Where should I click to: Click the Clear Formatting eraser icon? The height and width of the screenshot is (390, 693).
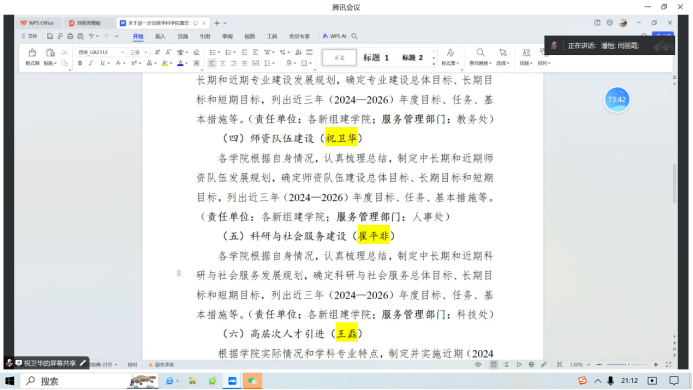pos(196,52)
